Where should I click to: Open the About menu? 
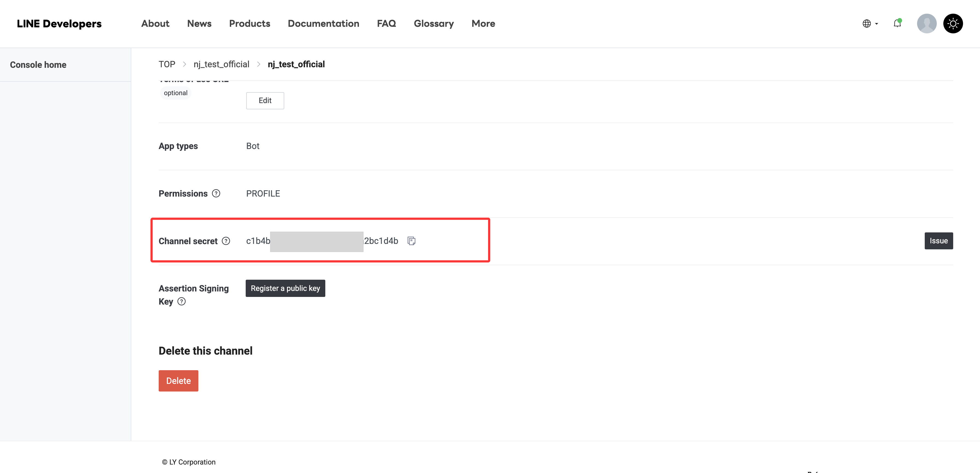(x=155, y=24)
